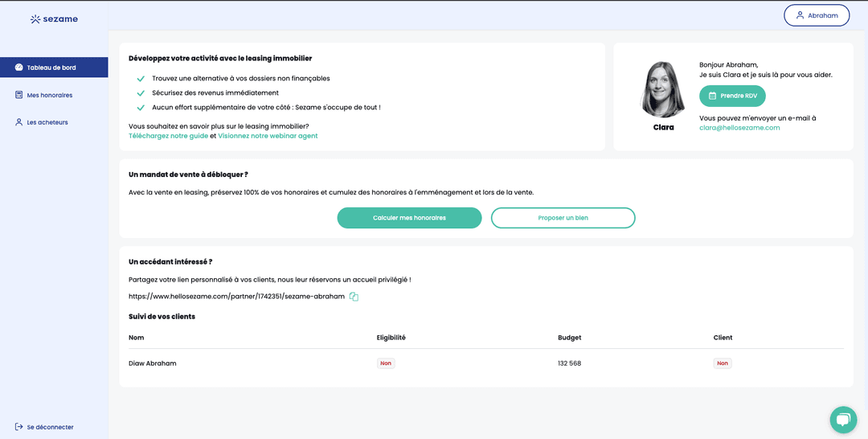The height and width of the screenshot is (439, 868).
Task: Click the user icon beside Abraham
Action: pyautogui.click(x=799, y=15)
